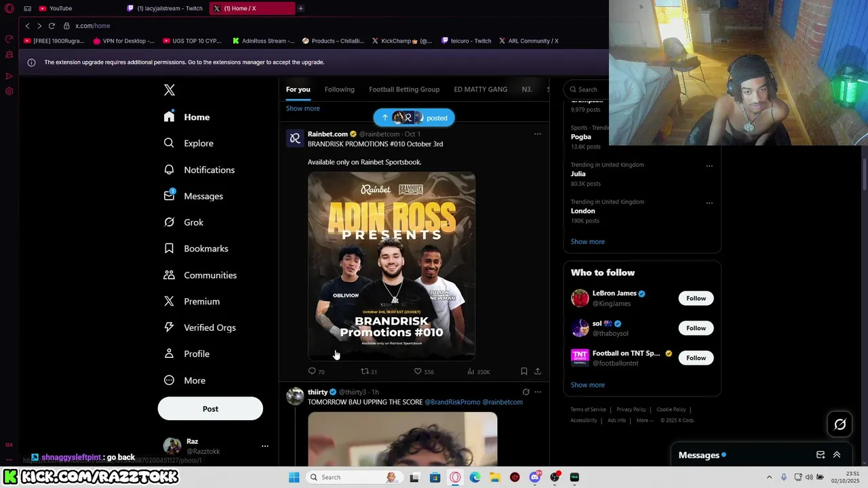This screenshot has width=868, height=488.
Task: Click the X logo in the sidebar
Action: pyautogui.click(x=170, y=89)
